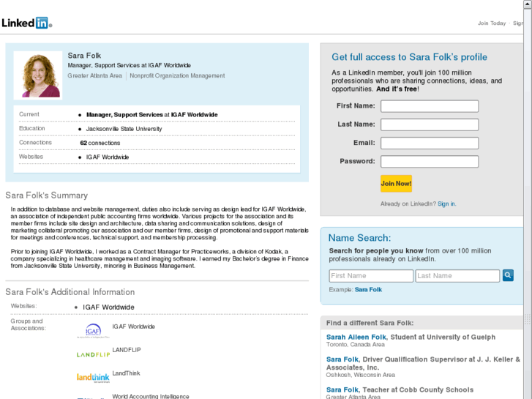The height and width of the screenshot is (399, 532).
Task: Open the example Sara Folk link
Action: pos(368,290)
